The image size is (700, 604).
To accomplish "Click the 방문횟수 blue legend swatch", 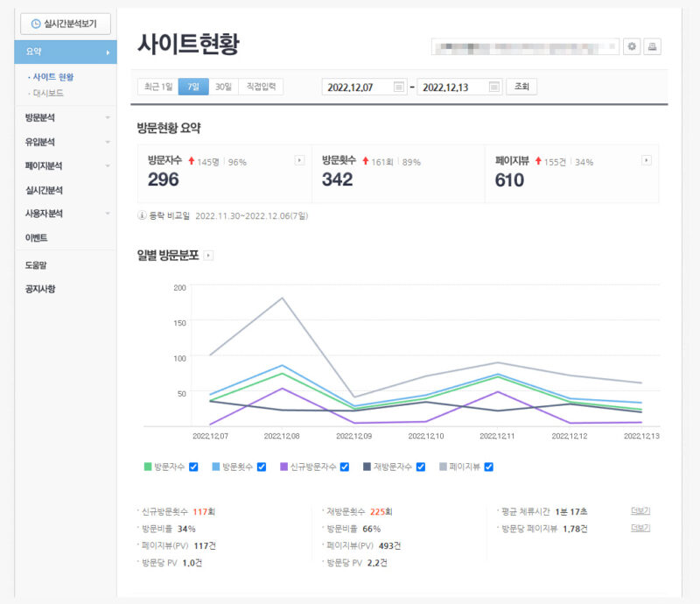I will tap(215, 467).
